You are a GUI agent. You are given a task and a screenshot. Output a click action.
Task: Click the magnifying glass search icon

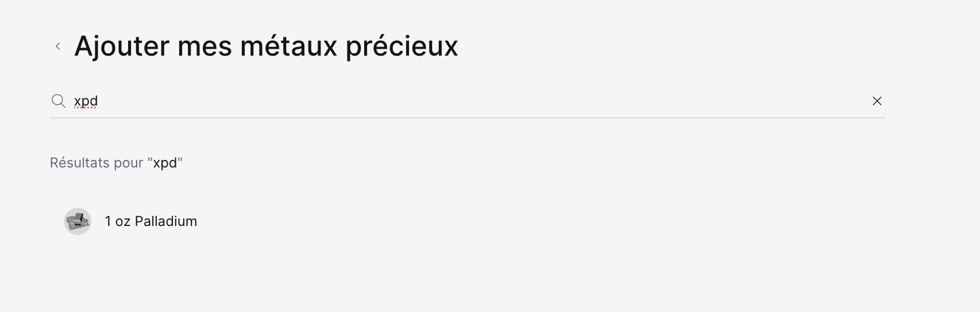tap(59, 102)
